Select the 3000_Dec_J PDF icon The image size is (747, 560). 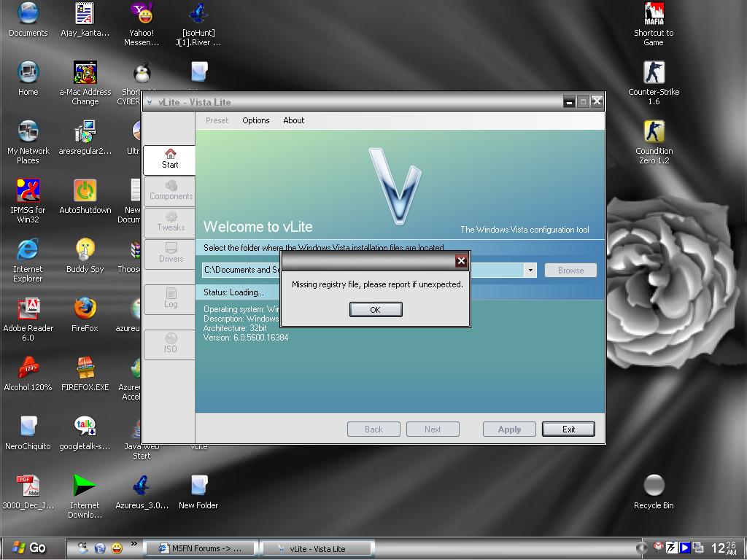[28, 492]
